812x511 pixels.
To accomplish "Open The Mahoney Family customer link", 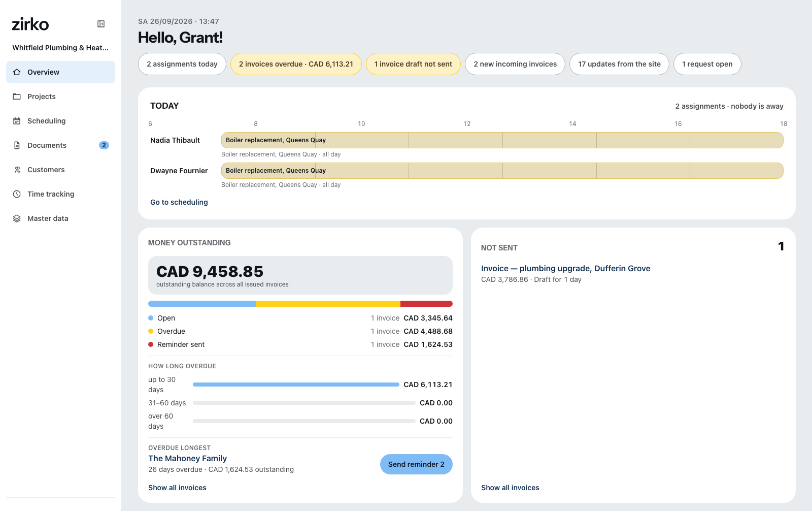I will click(187, 458).
